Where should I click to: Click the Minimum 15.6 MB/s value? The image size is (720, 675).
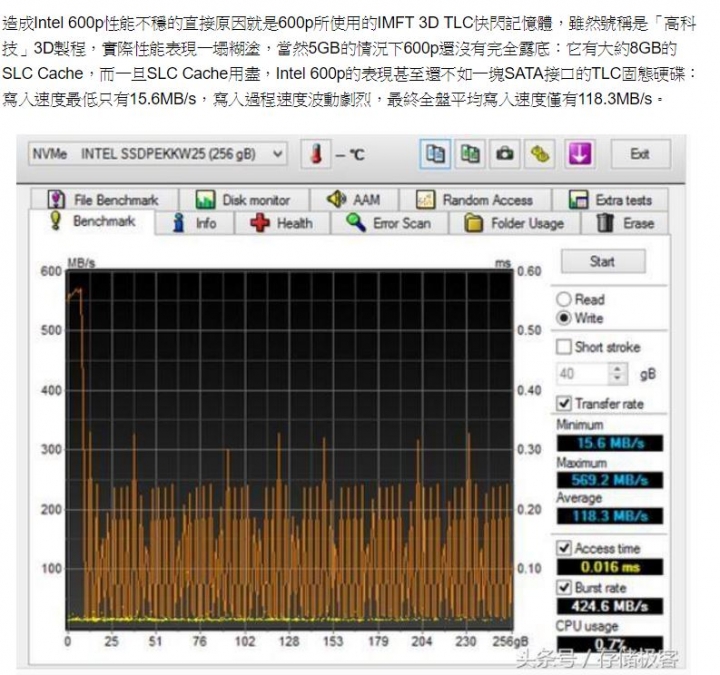[x=610, y=443]
